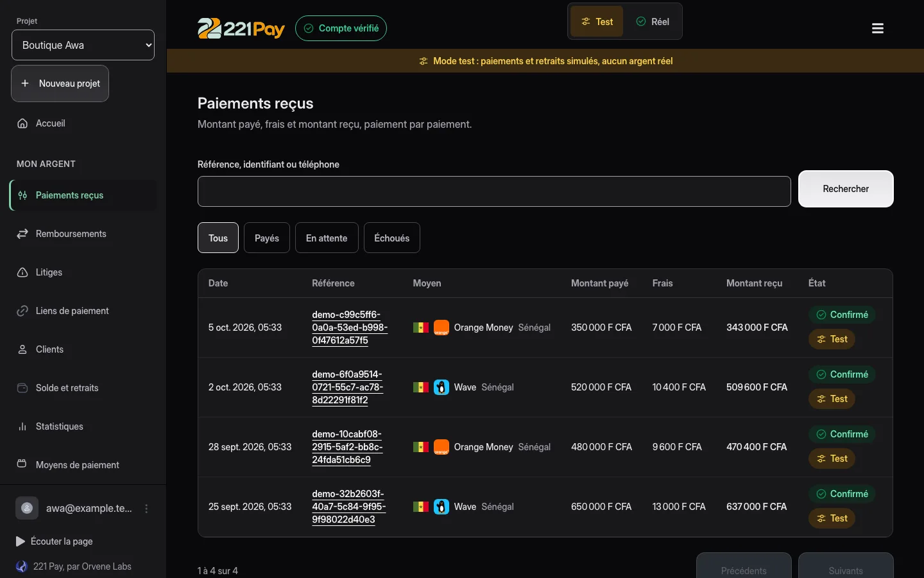Switch to Test mode
This screenshot has height=578, width=924.
(x=597, y=22)
